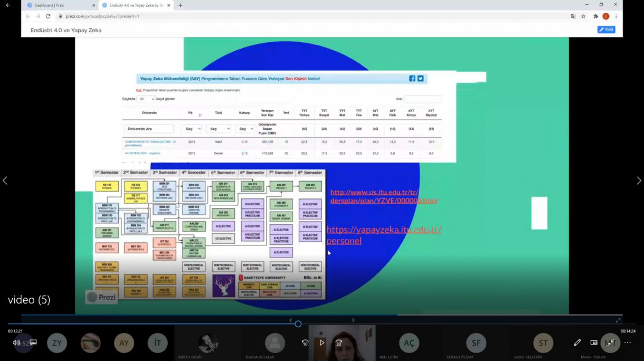644x361 pixels.
Task: Open the yapayzeka.itu.edu.tr personel link
Action: (x=384, y=235)
